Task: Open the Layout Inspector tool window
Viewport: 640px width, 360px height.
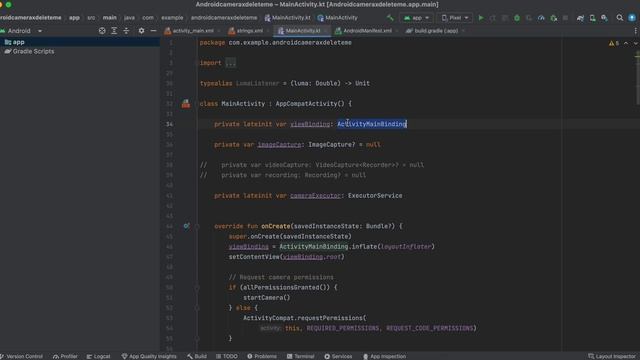Action: point(611,356)
